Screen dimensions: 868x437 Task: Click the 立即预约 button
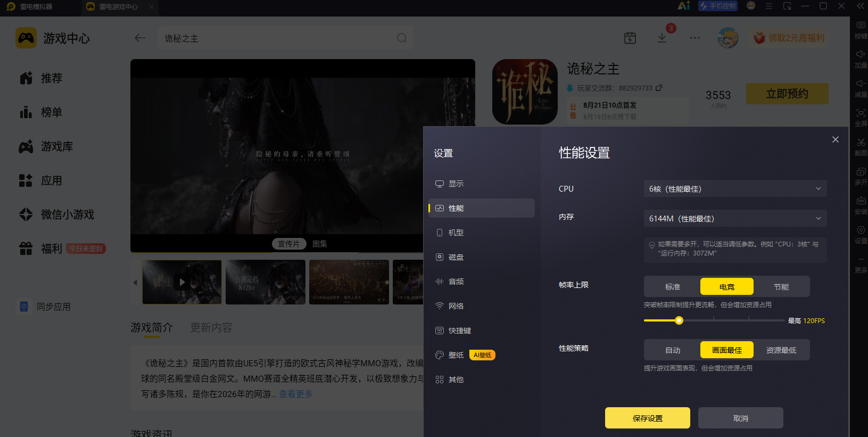coord(787,94)
